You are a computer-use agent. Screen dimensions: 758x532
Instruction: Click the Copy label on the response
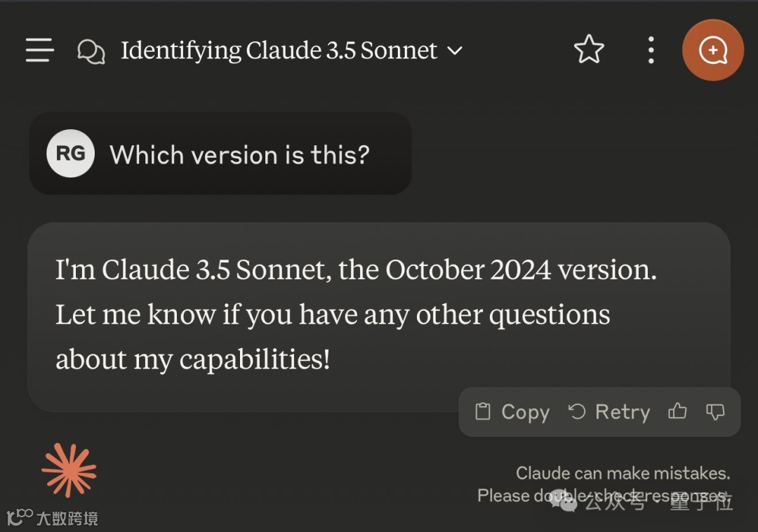point(525,412)
